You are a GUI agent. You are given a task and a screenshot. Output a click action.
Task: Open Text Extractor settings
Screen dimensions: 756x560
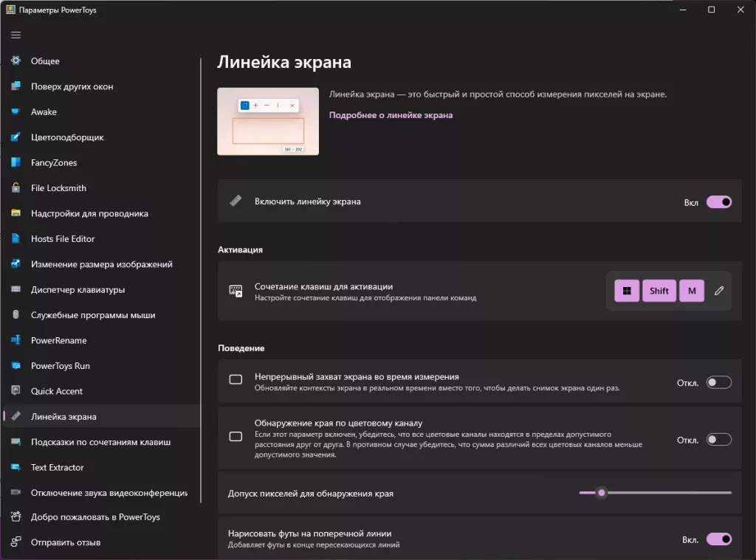[x=101, y=467]
